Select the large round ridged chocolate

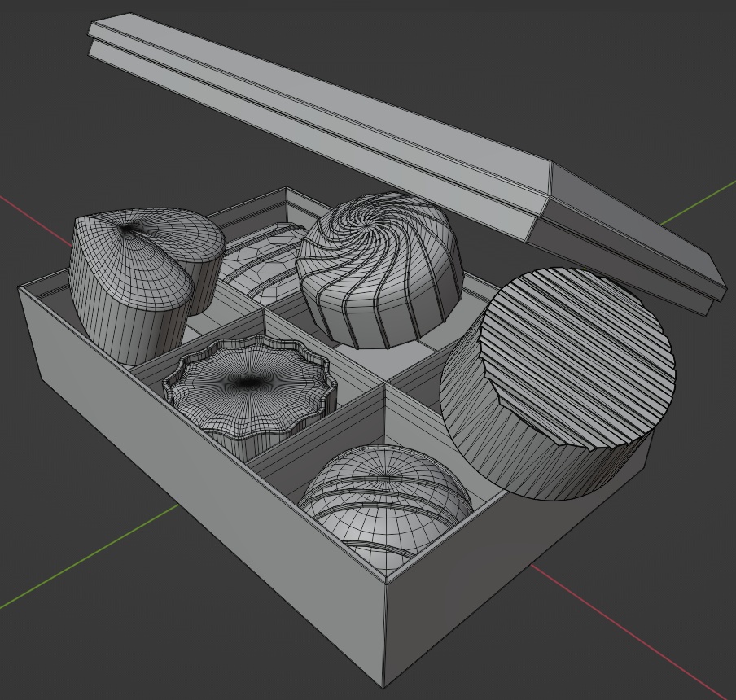coord(556,385)
